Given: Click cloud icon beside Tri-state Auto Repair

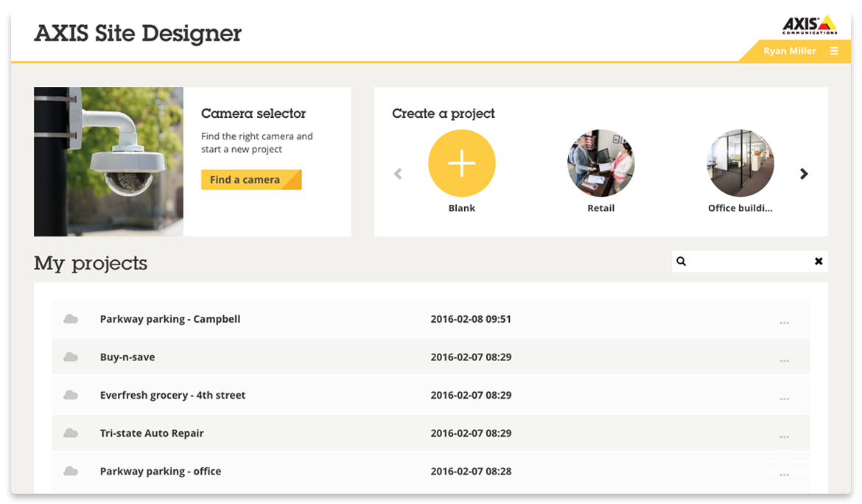Looking at the screenshot, I should (71, 433).
